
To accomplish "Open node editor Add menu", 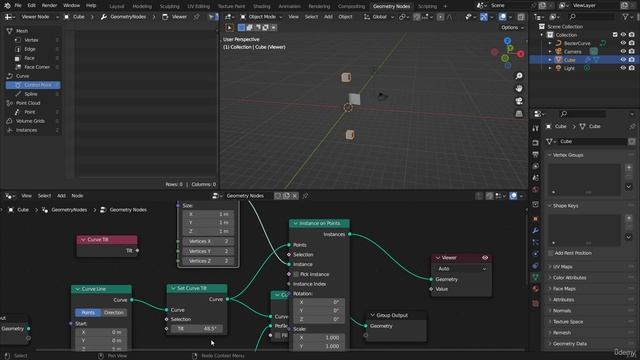I will click(61, 196).
